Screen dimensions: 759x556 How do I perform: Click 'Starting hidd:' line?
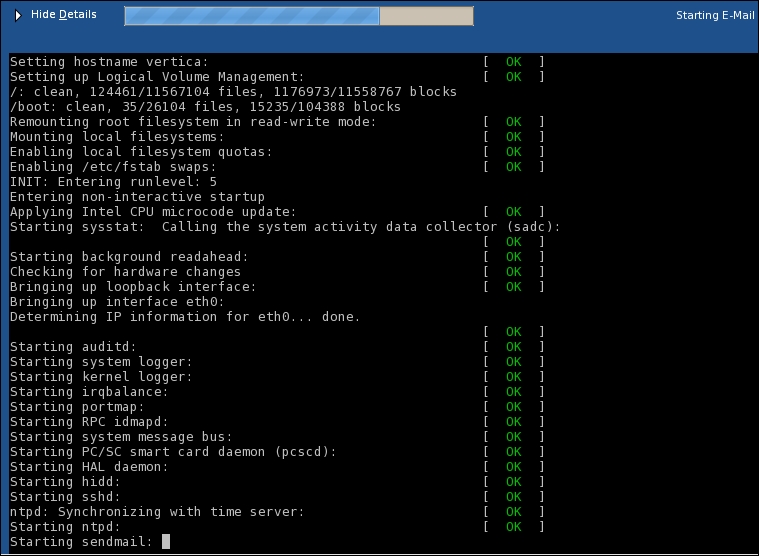(x=65, y=482)
